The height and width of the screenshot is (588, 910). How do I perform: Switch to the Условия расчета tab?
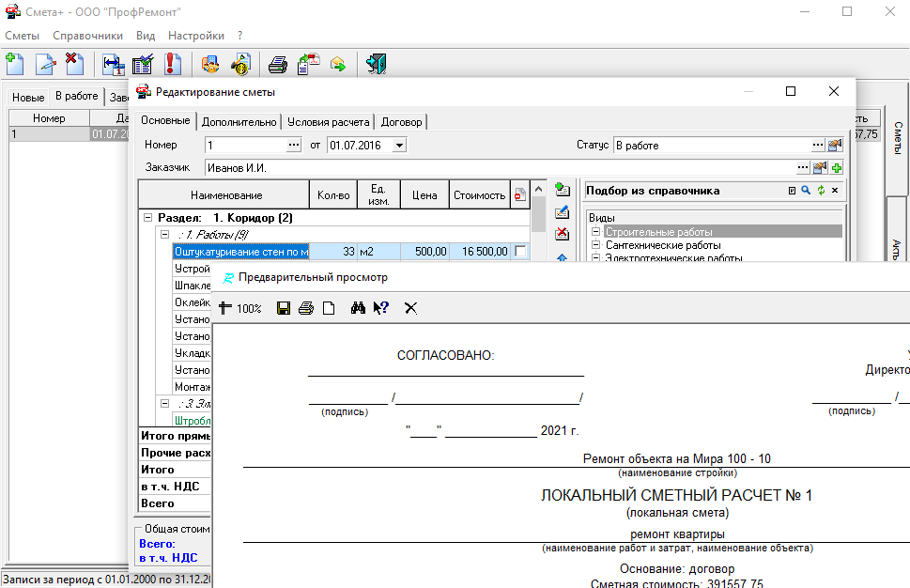point(328,121)
